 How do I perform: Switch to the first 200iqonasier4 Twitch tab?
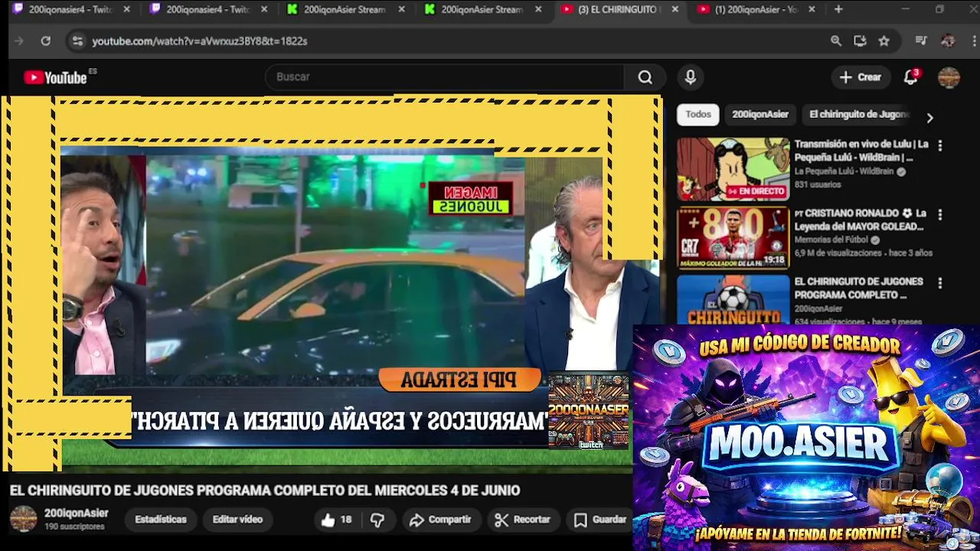point(70,10)
